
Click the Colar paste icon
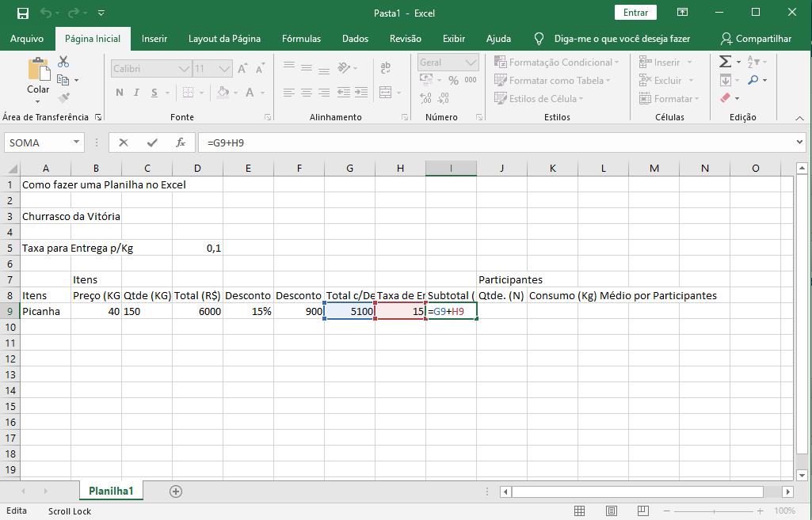pos(38,75)
